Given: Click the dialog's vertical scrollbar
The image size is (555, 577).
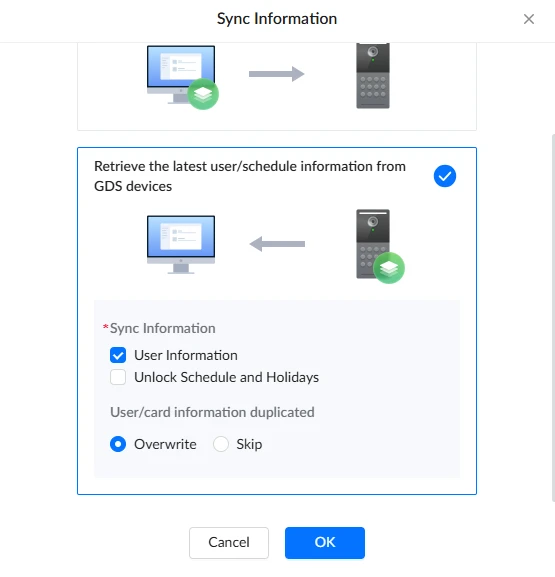Looking at the screenshot, I should click(553, 318).
